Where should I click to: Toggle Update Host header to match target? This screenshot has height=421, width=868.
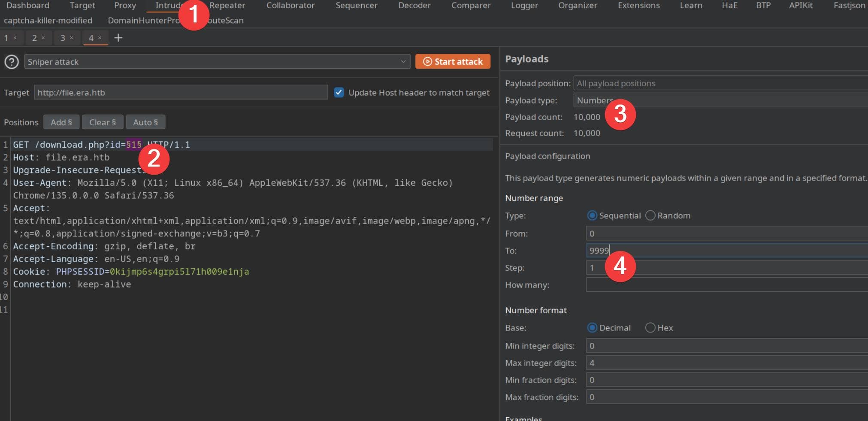click(339, 92)
